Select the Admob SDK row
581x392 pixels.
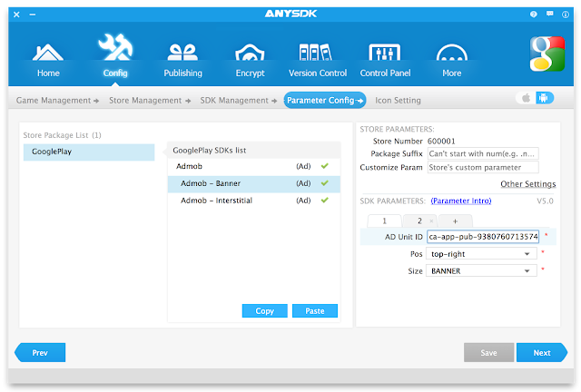[254, 166]
